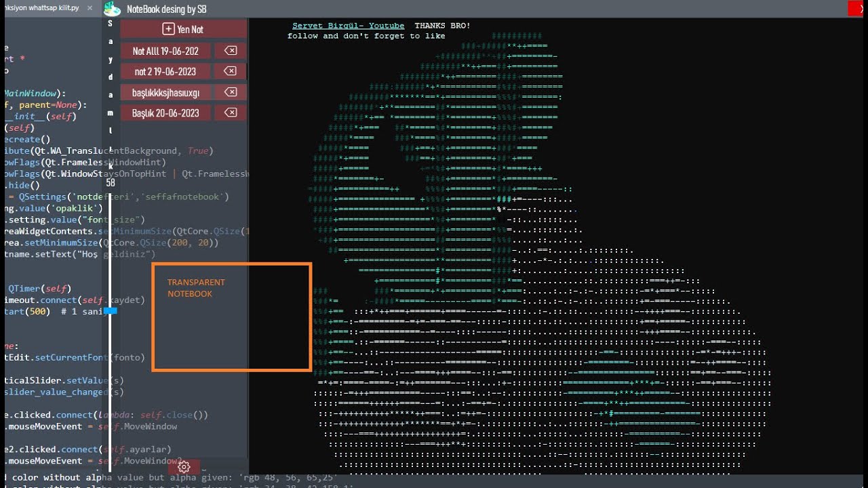Viewport: 868px width, 488px height.
Task: Open the note 'not 2 19-06-2023'
Action: coord(165,71)
